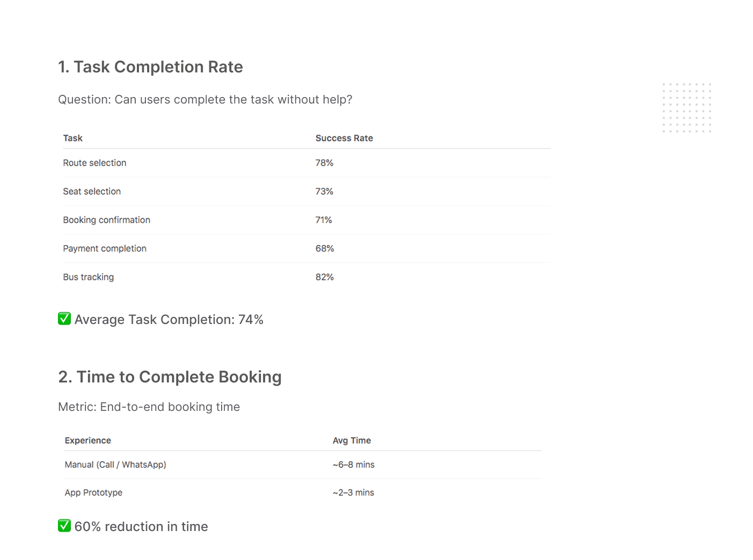This screenshot has width=753, height=560.
Task: Click the "Avg Time" column header
Action: (x=352, y=440)
